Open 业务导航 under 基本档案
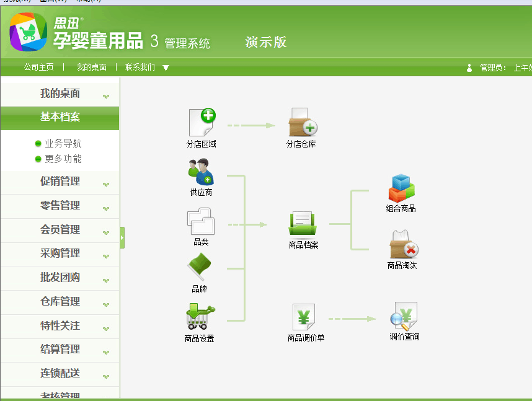 point(63,144)
